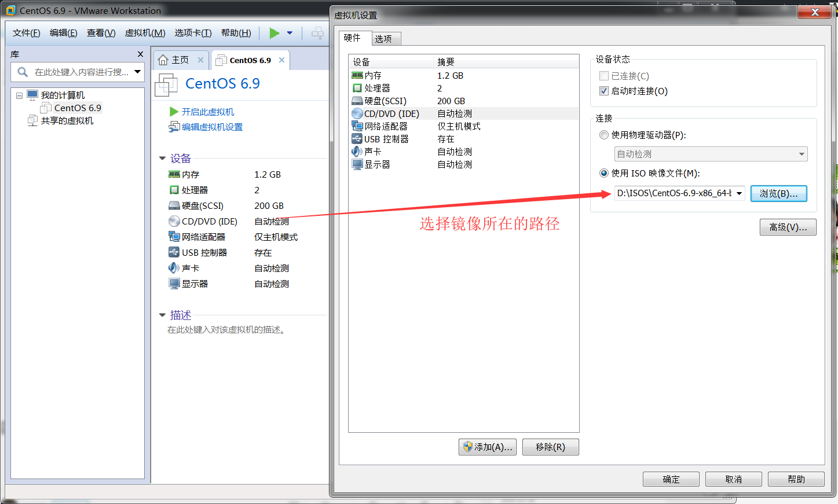Click the VMware Workstation title bar logo
Image resolution: width=838 pixels, height=504 pixels.
point(10,10)
